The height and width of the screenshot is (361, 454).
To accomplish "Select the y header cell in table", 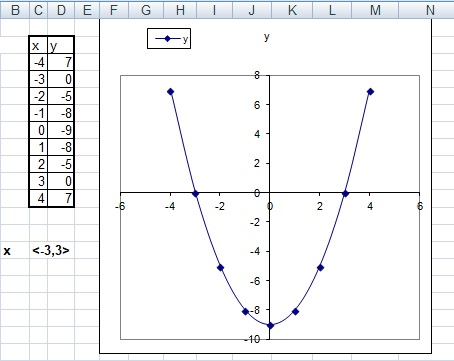I will point(61,45).
